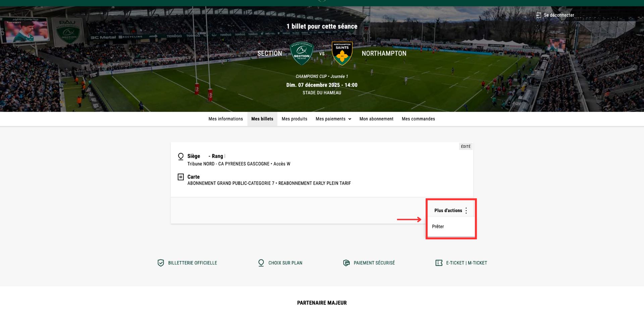Click the Billetterie Officielle shield icon

pos(161,263)
